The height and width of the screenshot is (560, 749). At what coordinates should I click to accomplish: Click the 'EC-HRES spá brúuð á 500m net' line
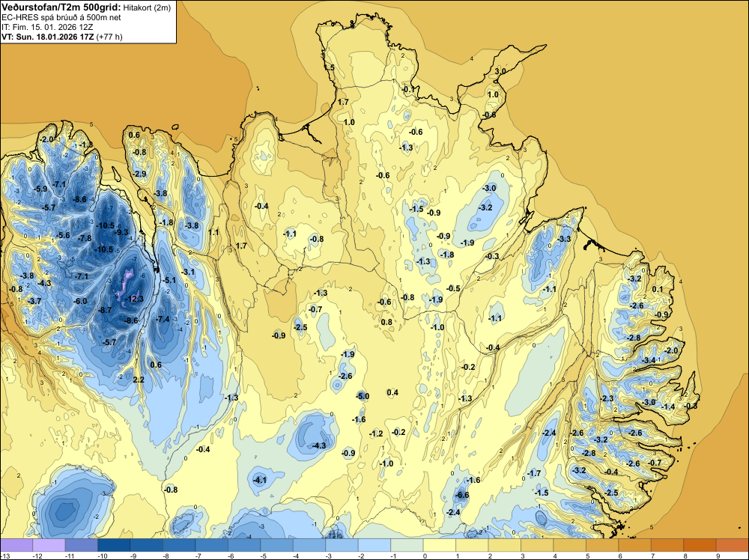[61, 18]
